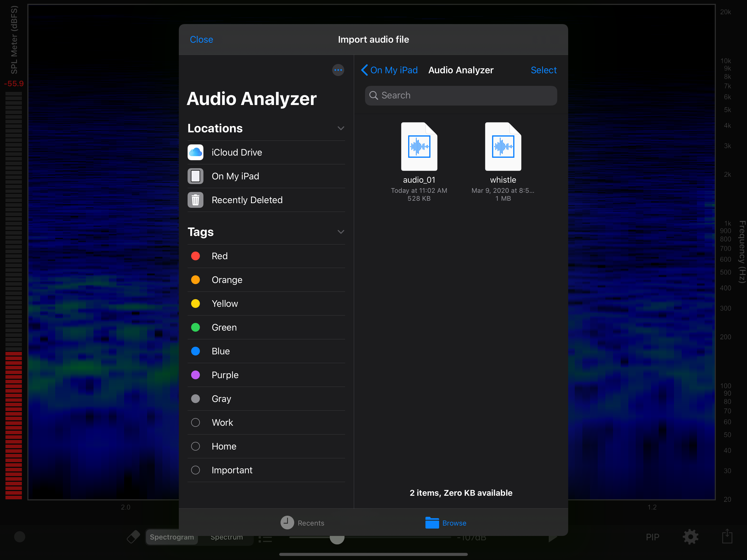
Task: Click the settings gear icon
Action: pos(690,537)
